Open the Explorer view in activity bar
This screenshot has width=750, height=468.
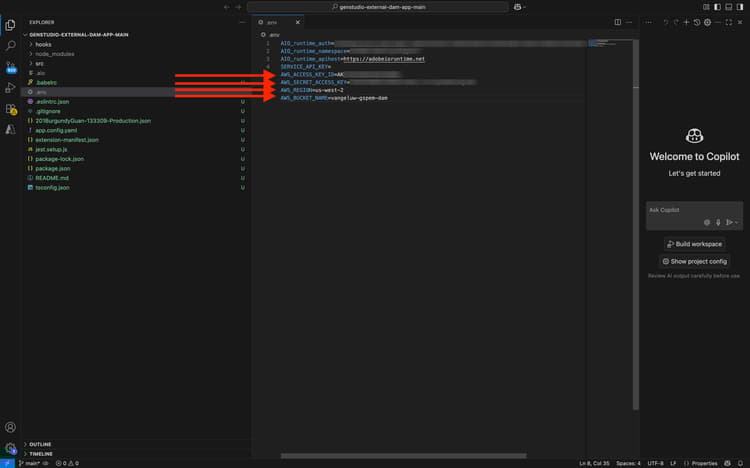click(x=10, y=25)
